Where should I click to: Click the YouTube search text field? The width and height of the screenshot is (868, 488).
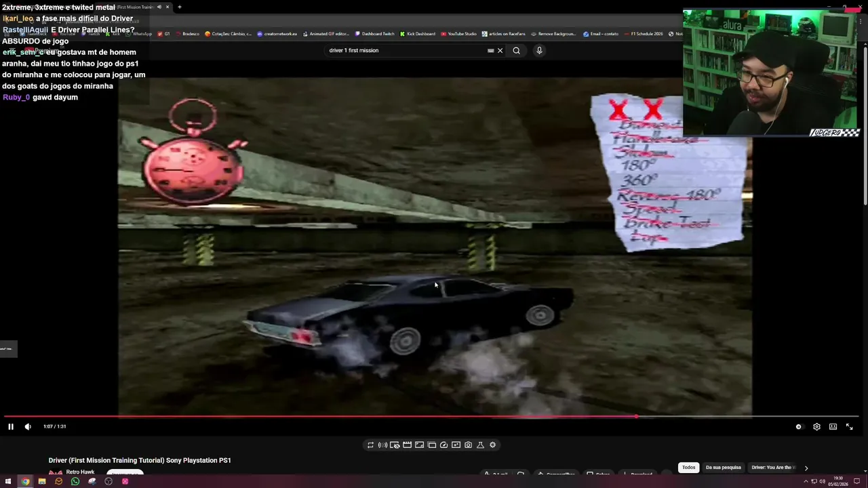pos(403,50)
